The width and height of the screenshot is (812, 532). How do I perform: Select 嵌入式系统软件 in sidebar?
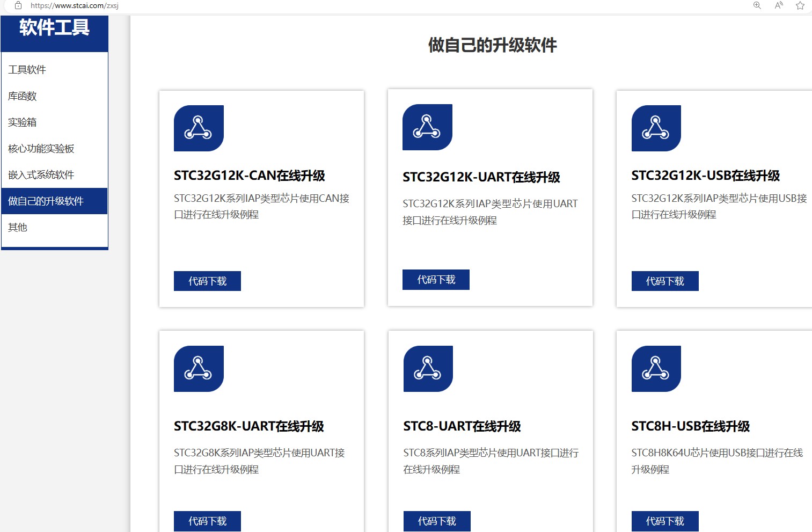55,175
